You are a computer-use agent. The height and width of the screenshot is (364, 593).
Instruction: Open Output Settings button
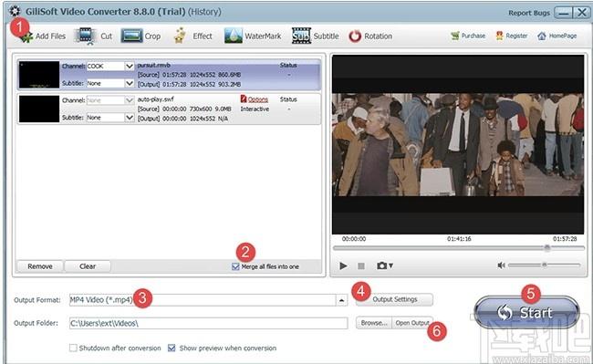394,299
